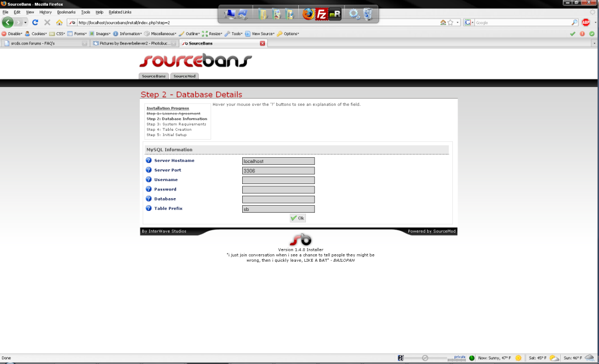Click the Password input field

pos(278,190)
